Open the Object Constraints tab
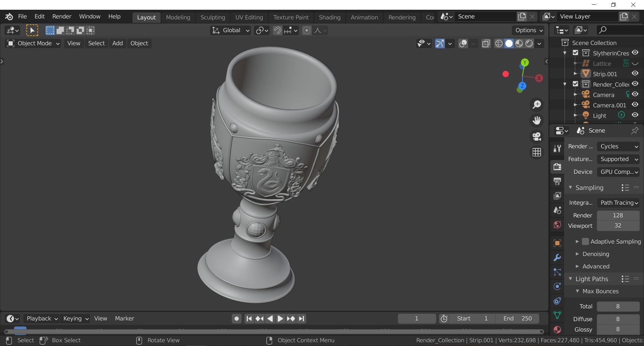The height and width of the screenshot is (346, 644). point(557,301)
